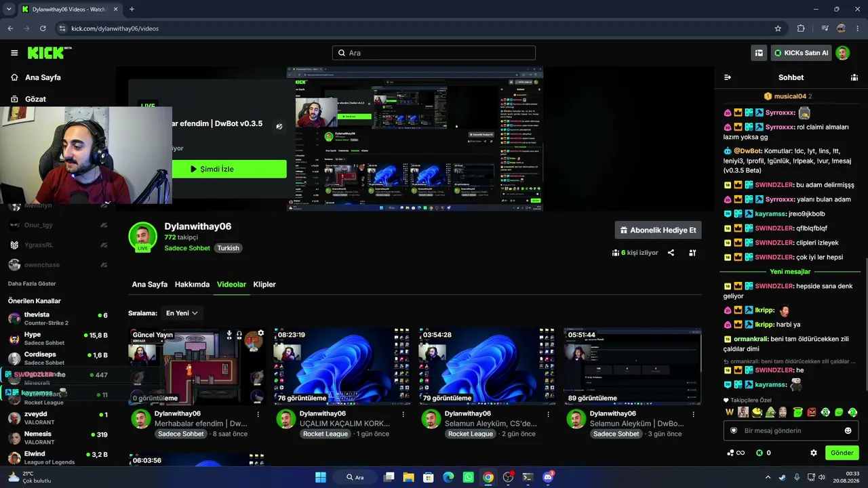
Task: Show hidden system tray icons chevron
Action: pos(768,477)
